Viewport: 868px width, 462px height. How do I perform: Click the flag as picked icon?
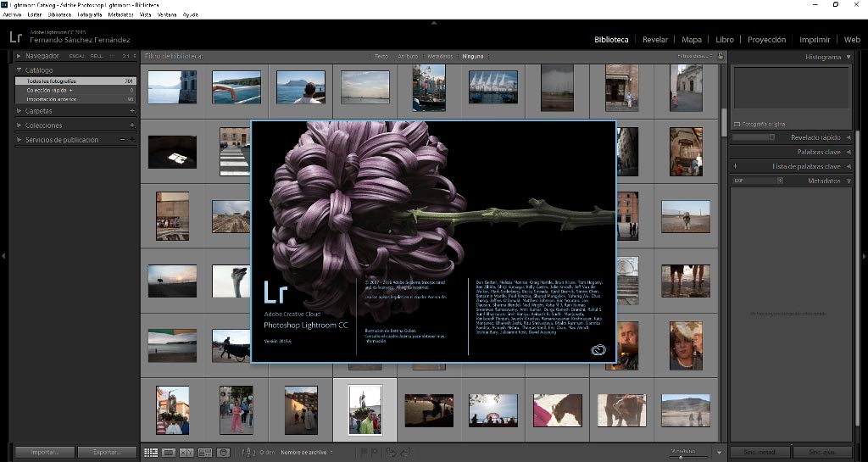point(364,453)
